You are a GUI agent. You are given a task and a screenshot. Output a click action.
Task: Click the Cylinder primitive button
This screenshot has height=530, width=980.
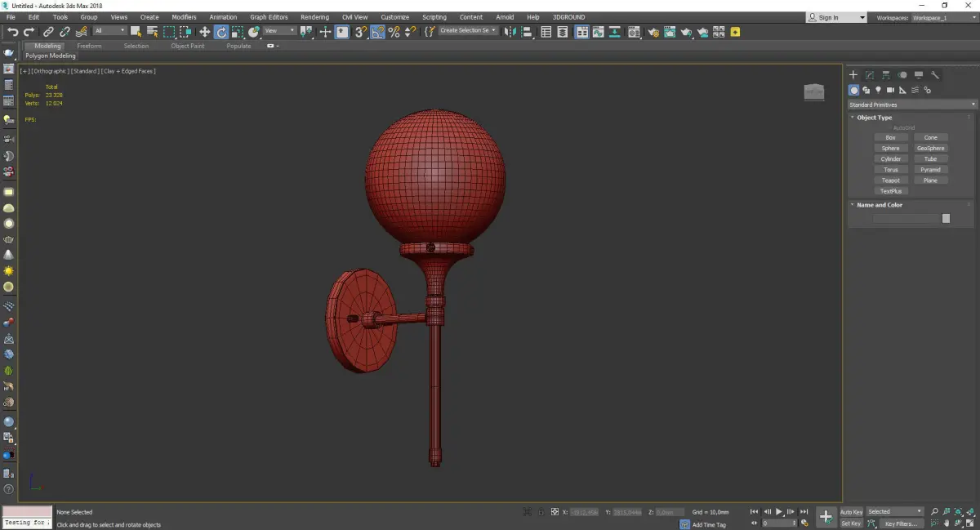(x=891, y=159)
